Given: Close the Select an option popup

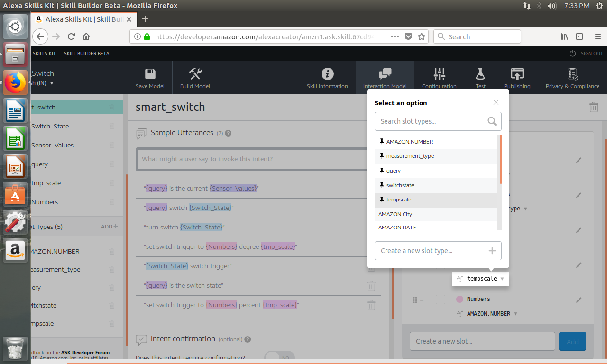Looking at the screenshot, I should [496, 102].
